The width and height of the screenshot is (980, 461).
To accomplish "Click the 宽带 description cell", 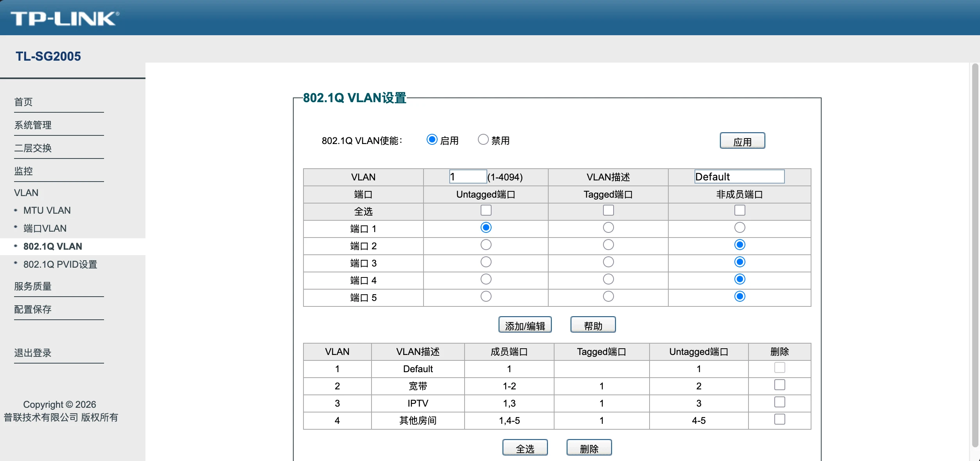I will point(418,386).
